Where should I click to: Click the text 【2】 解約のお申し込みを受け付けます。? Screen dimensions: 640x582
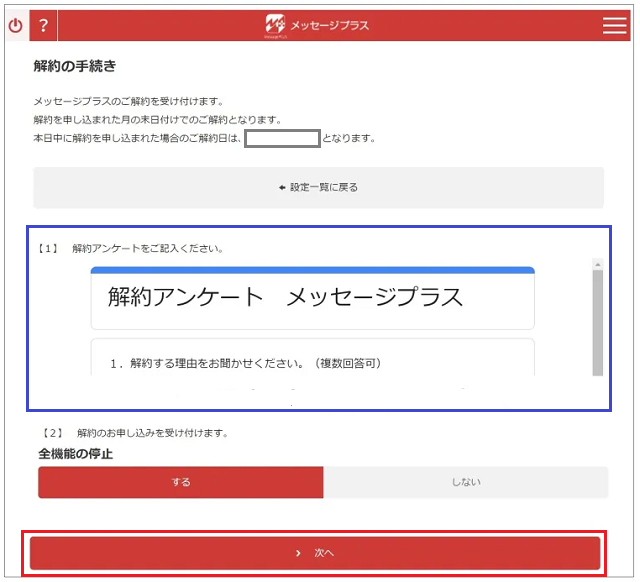coord(135,433)
